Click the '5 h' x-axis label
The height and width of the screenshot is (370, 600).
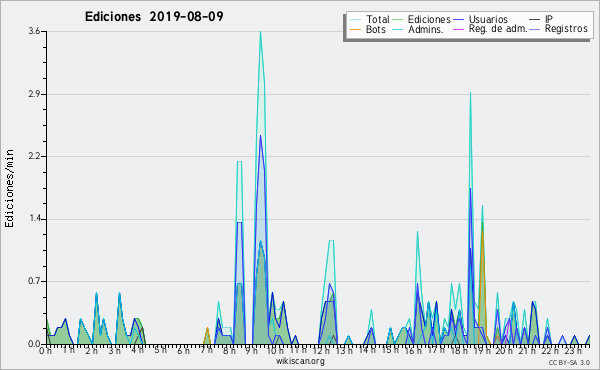pos(160,350)
